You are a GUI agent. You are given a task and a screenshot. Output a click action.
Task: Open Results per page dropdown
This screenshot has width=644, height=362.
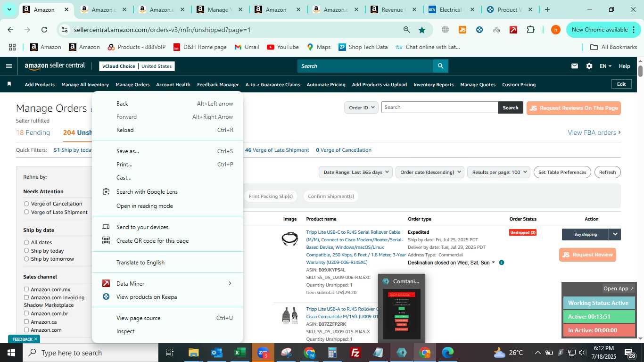499,172
